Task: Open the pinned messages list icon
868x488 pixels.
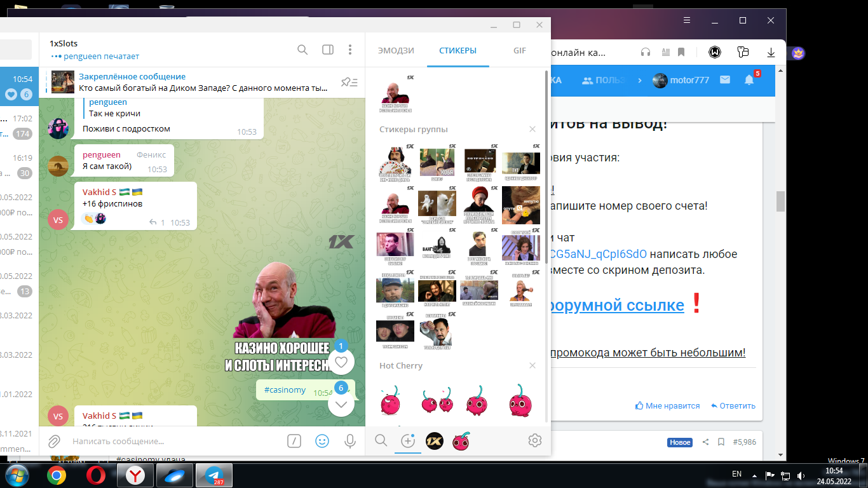Action: pos(349,82)
